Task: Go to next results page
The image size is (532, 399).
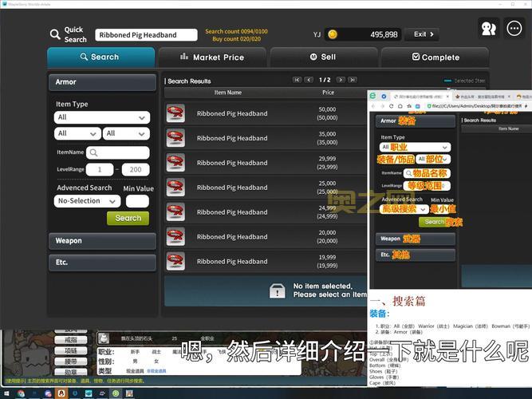Action: point(341,80)
